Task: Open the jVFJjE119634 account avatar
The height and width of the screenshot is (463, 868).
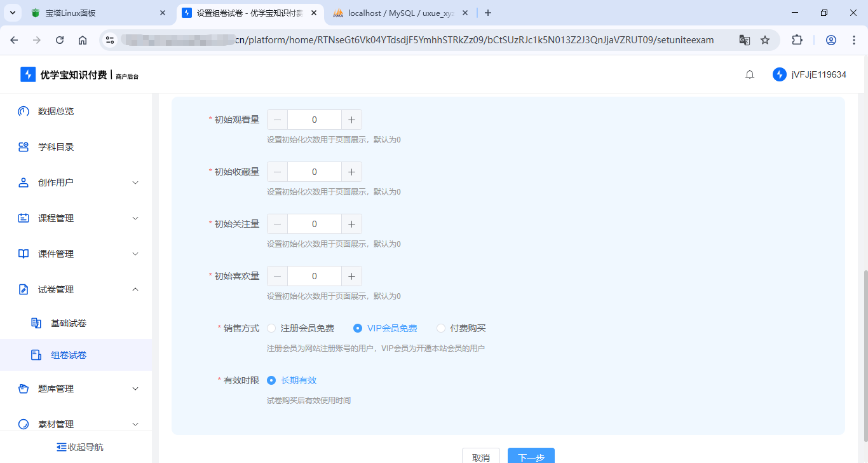Action: [x=779, y=74]
